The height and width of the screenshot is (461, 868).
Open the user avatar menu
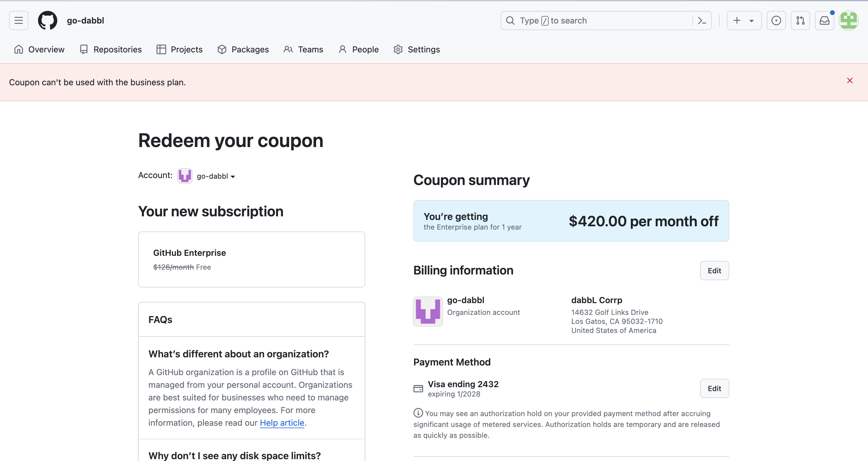[x=848, y=20]
